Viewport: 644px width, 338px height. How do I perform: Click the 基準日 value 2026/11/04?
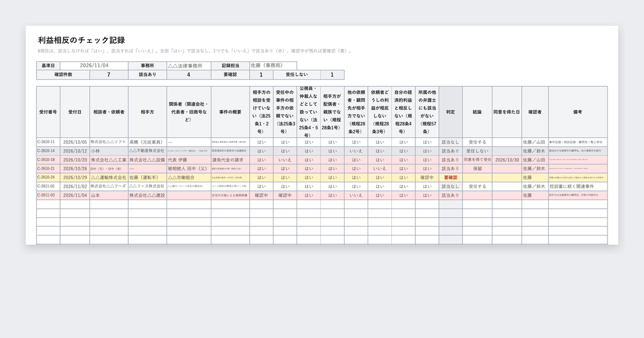coord(94,65)
